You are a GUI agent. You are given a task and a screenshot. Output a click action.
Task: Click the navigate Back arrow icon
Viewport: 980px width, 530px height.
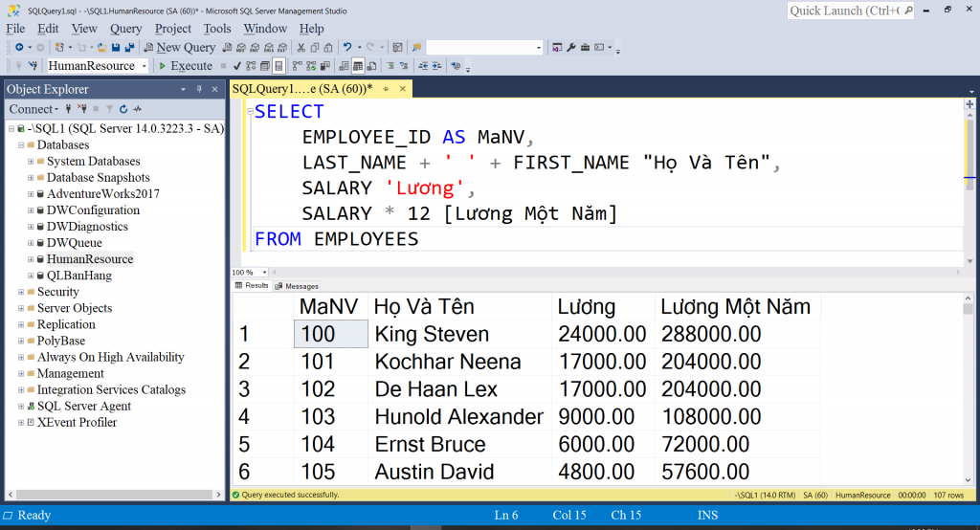coord(19,48)
